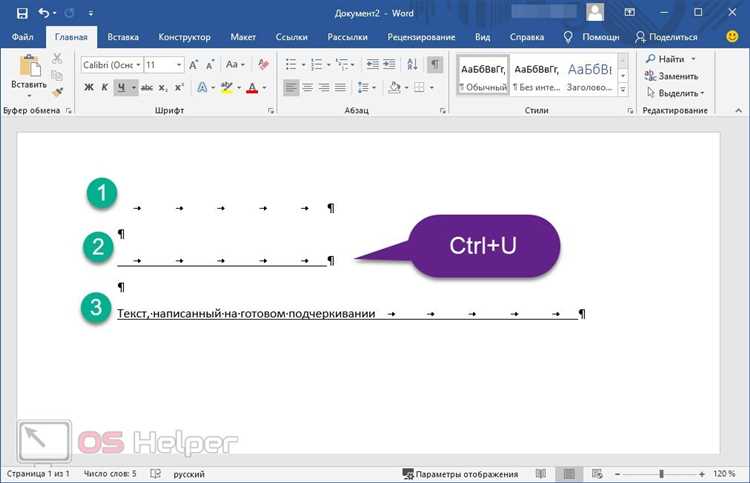
Task: Open the shading paint bucket
Action: coord(395,87)
